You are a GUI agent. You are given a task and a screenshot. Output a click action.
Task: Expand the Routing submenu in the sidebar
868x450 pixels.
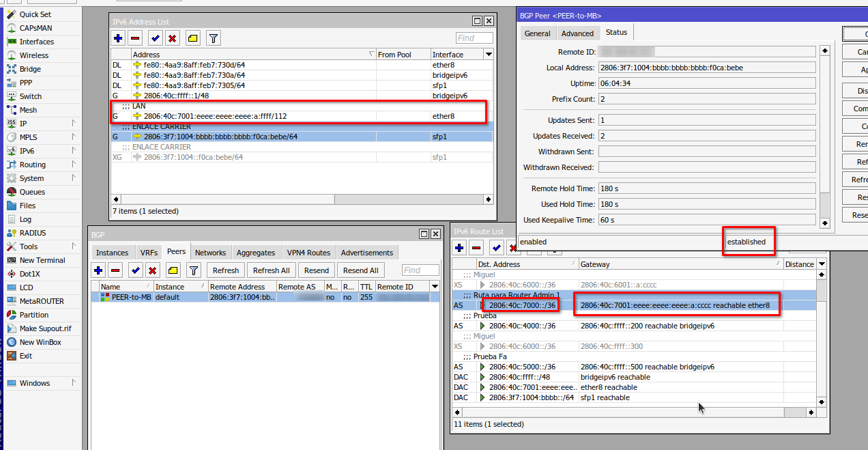coord(73,165)
